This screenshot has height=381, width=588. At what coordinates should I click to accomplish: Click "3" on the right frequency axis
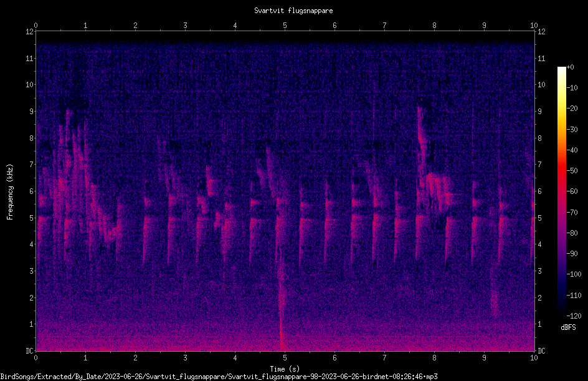click(540, 271)
